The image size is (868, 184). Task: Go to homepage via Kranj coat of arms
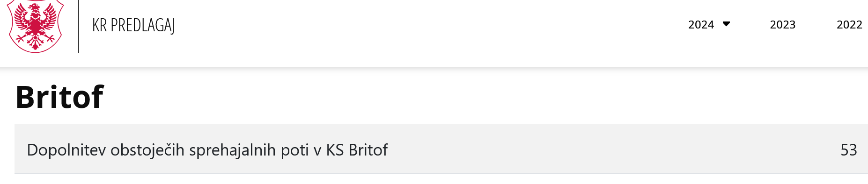[36, 26]
